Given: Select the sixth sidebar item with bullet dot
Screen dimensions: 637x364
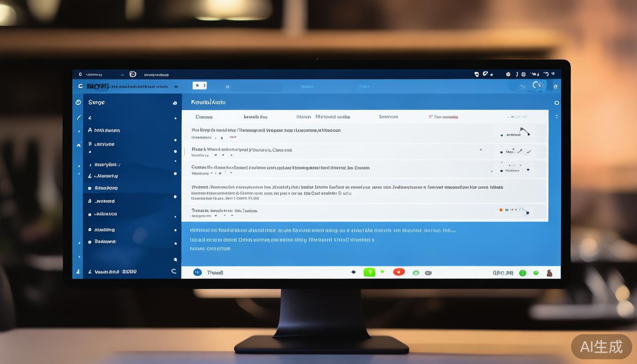Looking at the screenshot, I should [105, 188].
